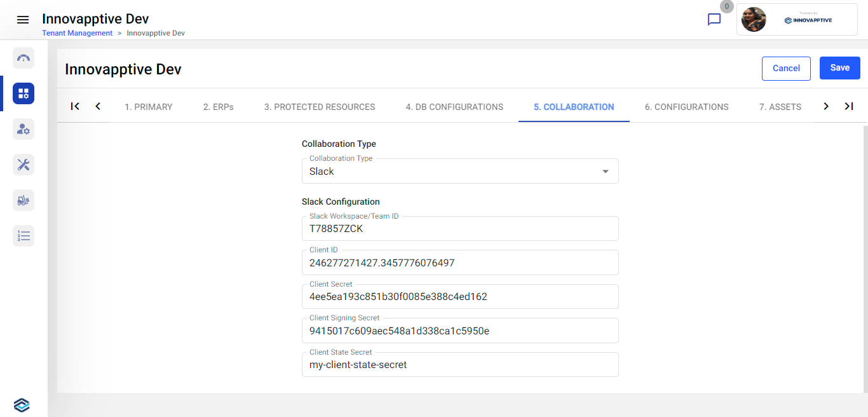This screenshot has width=868, height=417.
Task: Follow the Tenant Management breadcrumb link
Action: pos(78,33)
